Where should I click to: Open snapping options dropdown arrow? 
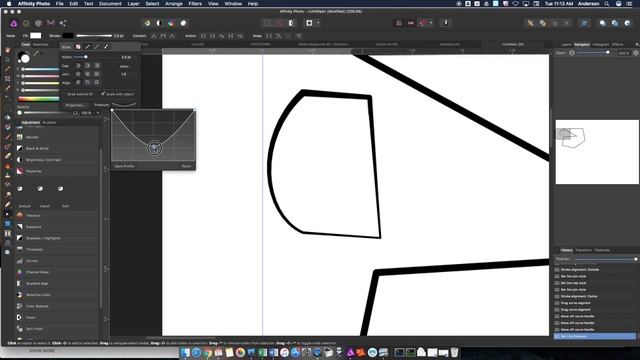(x=431, y=23)
